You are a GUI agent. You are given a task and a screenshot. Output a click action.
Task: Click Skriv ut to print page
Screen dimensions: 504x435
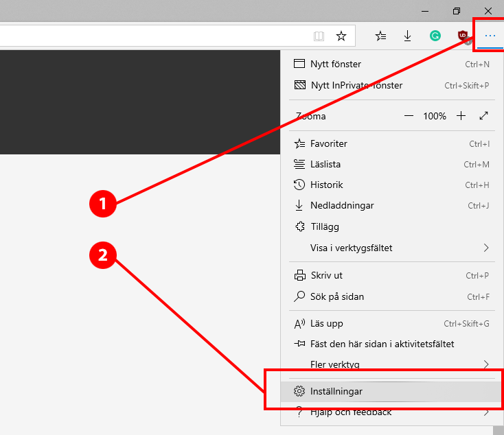(326, 275)
